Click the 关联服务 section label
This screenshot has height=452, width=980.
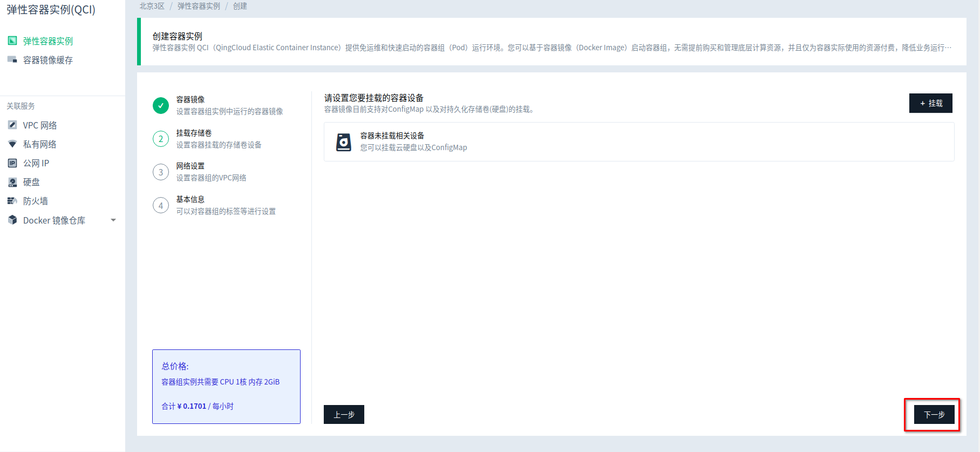21,106
